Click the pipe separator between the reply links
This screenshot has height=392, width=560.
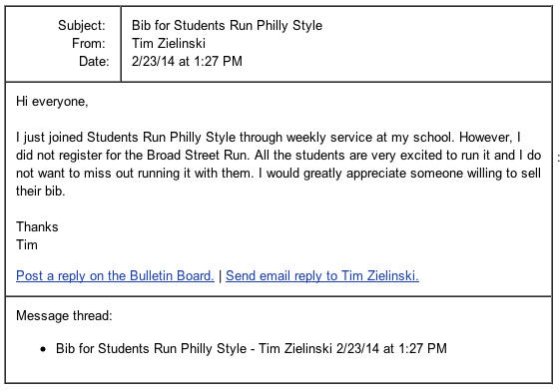[220, 276]
